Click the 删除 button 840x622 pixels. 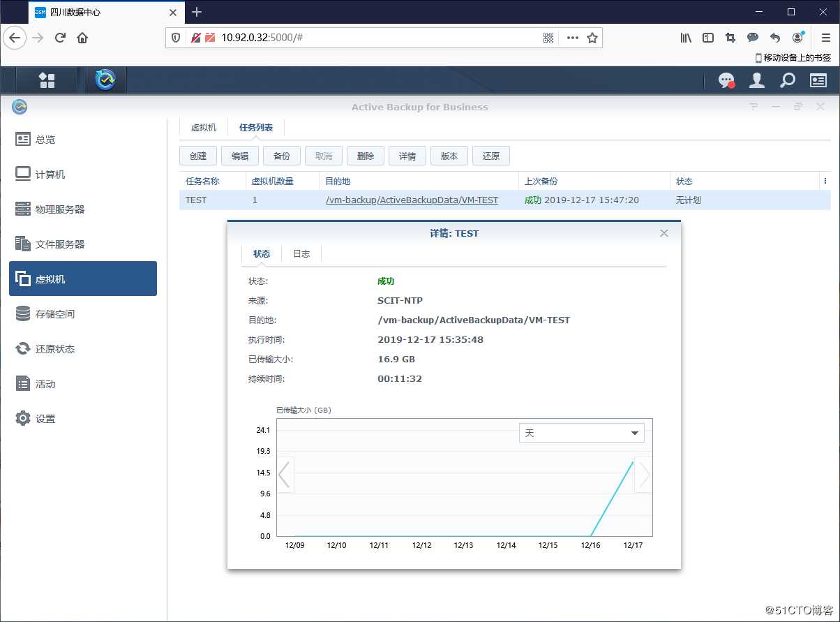[366, 156]
